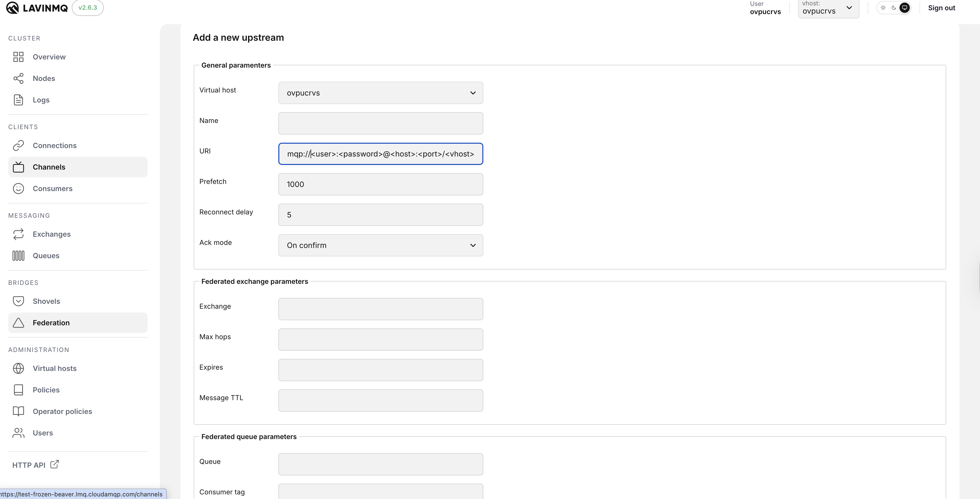Viewport: 980px width, 499px height.
Task: Open the Users menu item
Action: point(43,433)
